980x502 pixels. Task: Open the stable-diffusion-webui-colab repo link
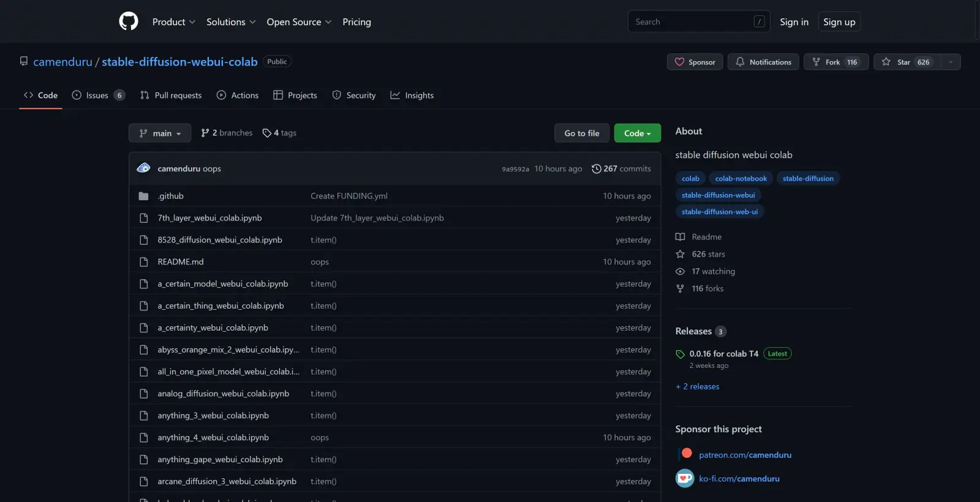point(179,62)
